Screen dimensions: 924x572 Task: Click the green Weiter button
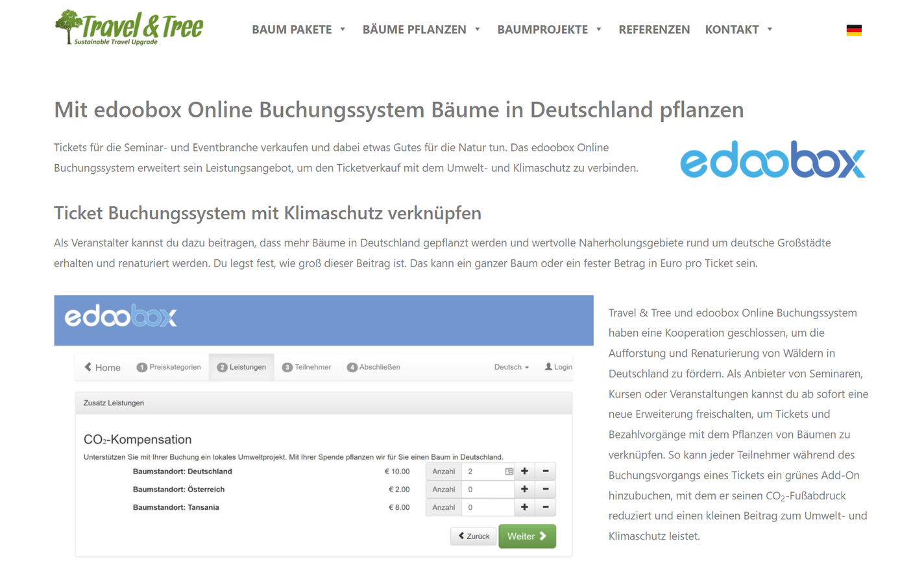527,536
